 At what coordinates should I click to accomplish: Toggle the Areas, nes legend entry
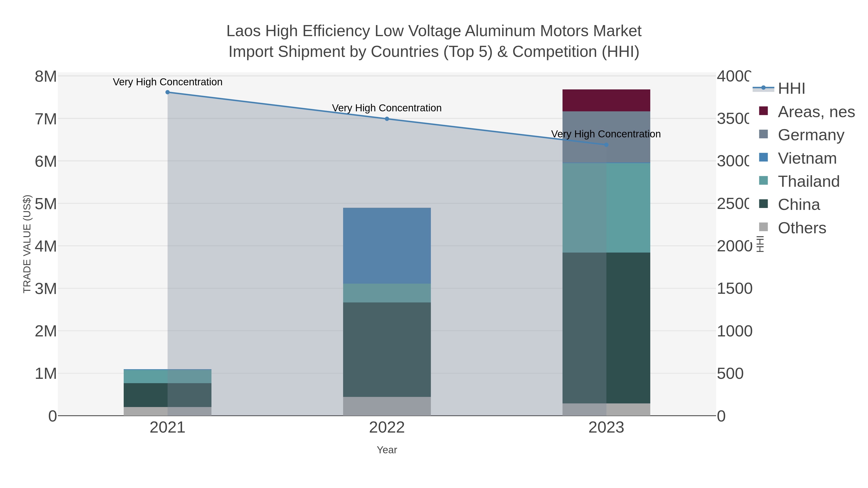tap(807, 112)
